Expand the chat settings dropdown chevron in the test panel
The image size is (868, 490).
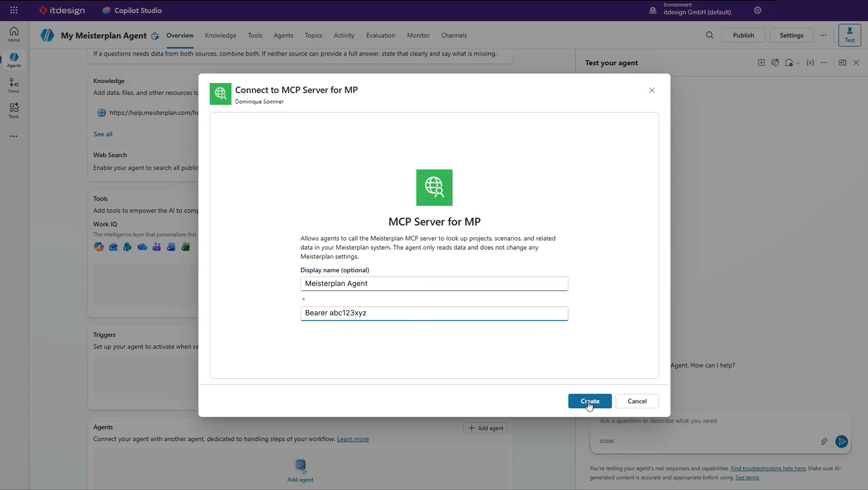pyautogui.click(x=798, y=63)
